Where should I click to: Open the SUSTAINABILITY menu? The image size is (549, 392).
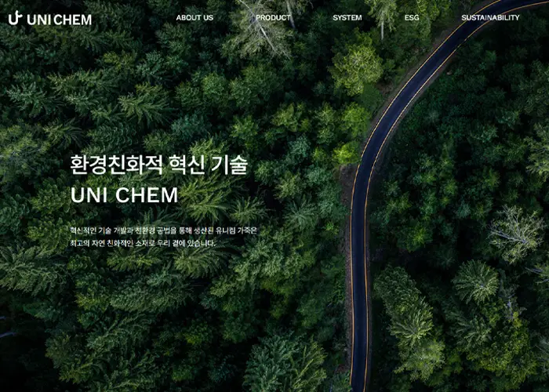(x=490, y=17)
